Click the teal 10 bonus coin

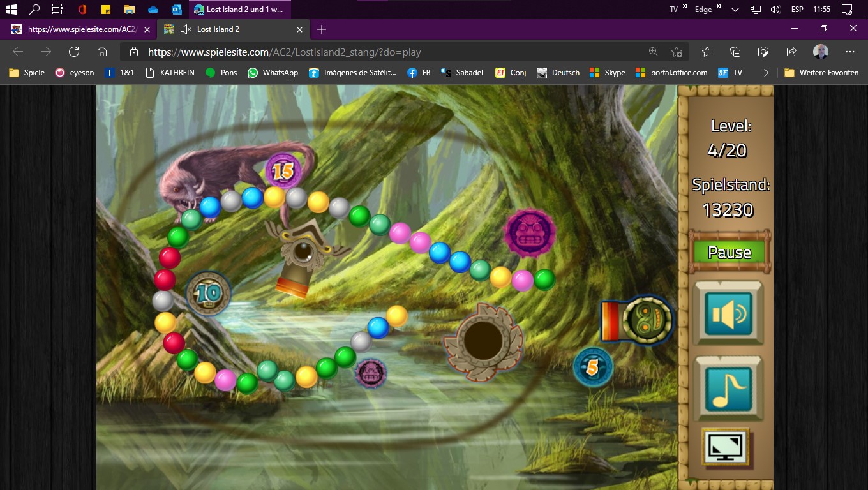(208, 293)
